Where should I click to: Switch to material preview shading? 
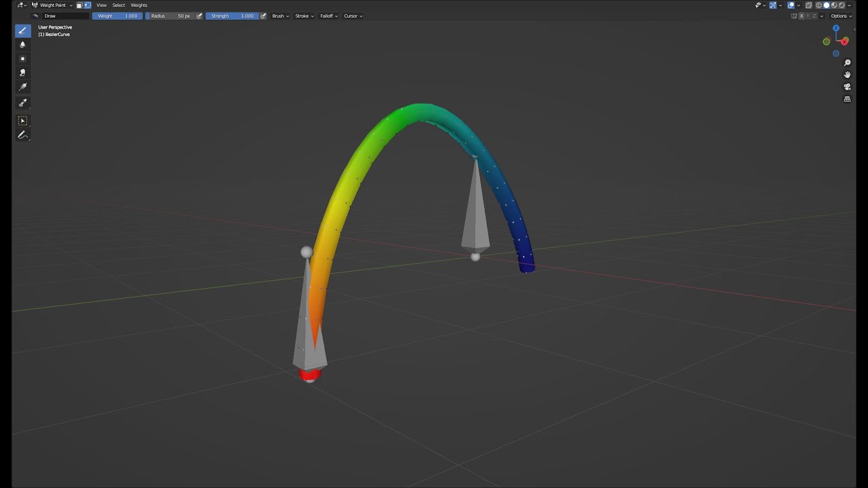tap(834, 5)
